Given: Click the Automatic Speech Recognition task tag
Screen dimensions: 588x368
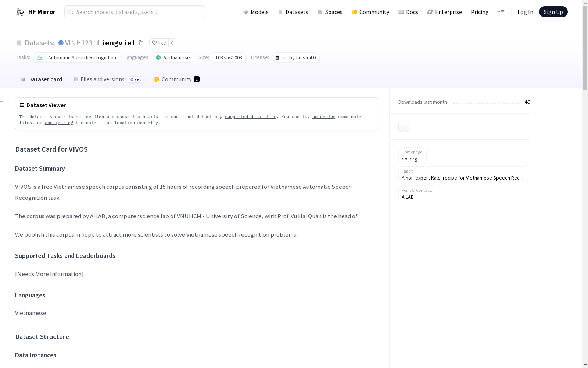Looking at the screenshot, I should [x=76, y=57].
